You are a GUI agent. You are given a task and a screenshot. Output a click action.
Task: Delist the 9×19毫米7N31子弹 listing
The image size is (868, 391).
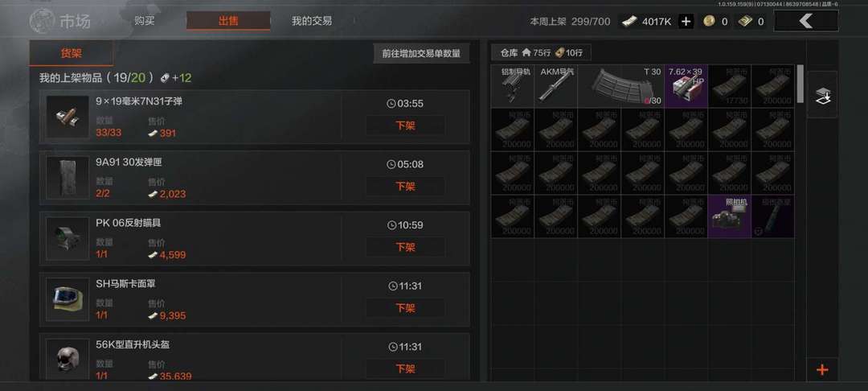pos(405,126)
